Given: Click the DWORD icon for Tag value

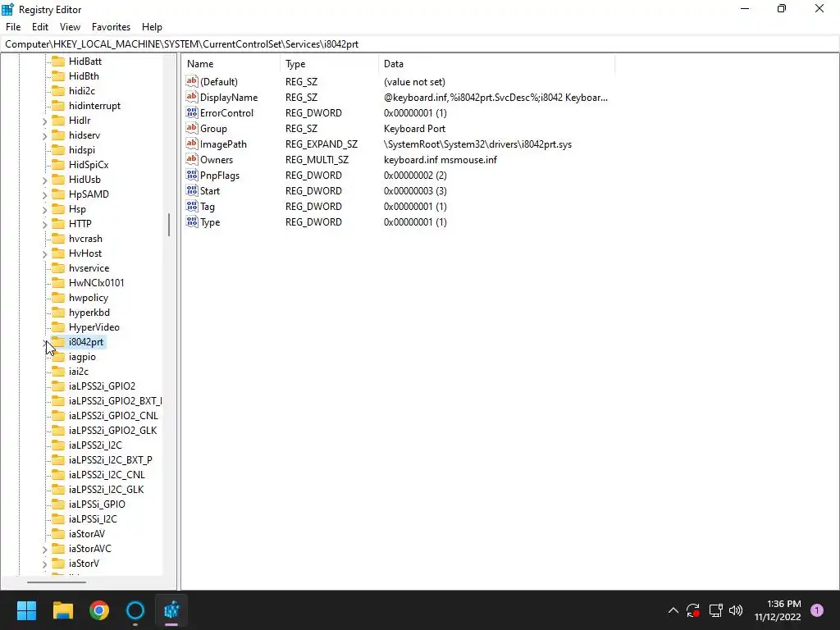Looking at the screenshot, I should click(192, 206).
